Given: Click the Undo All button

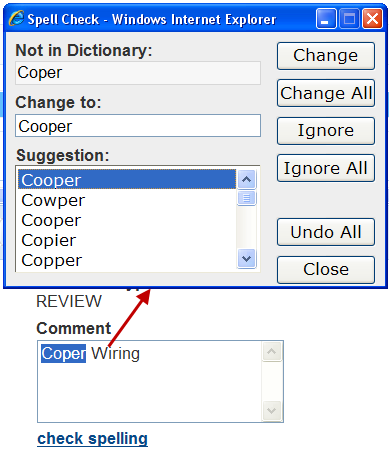Looking at the screenshot, I should click(x=326, y=232).
